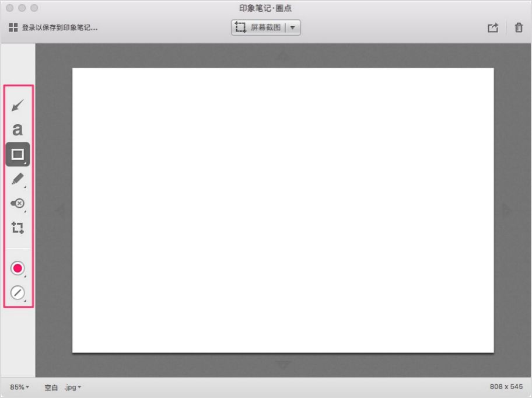Screen dimensions: 532x398
Task: Select the Crop tool in the sidebar
Action: coord(17,228)
